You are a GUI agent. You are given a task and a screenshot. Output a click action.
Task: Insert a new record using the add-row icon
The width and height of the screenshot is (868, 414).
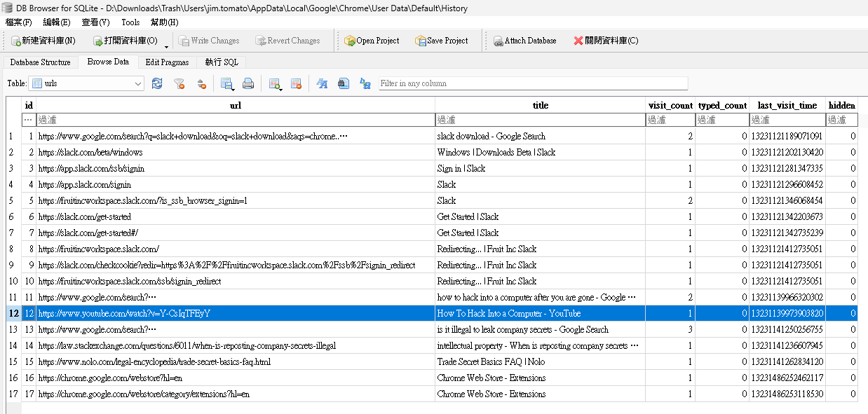point(274,83)
